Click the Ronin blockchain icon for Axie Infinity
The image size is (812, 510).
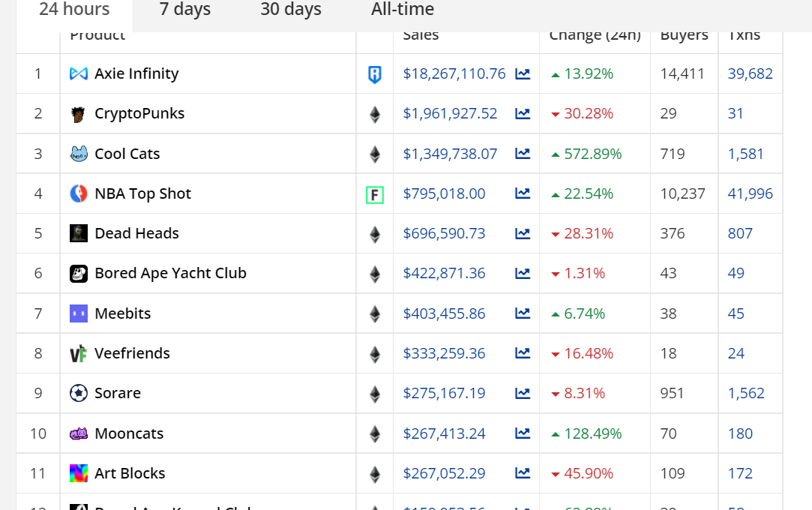click(x=375, y=74)
